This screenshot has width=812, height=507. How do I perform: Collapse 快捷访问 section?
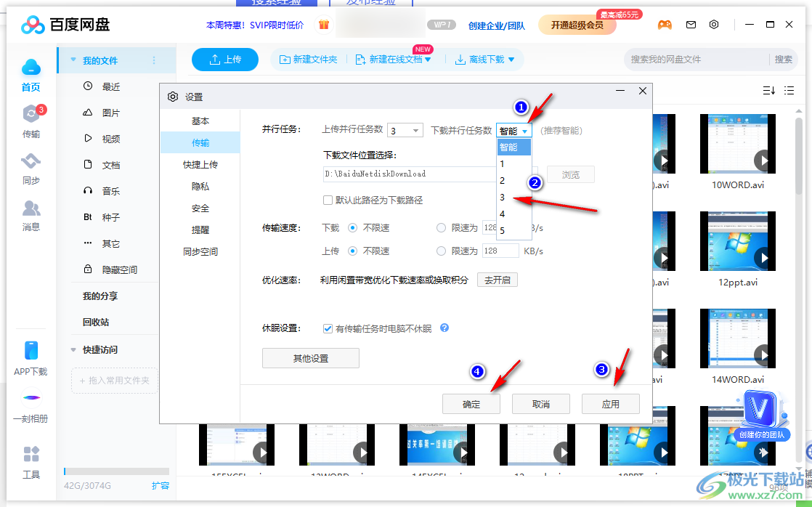pyautogui.click(x=73, y=349)
